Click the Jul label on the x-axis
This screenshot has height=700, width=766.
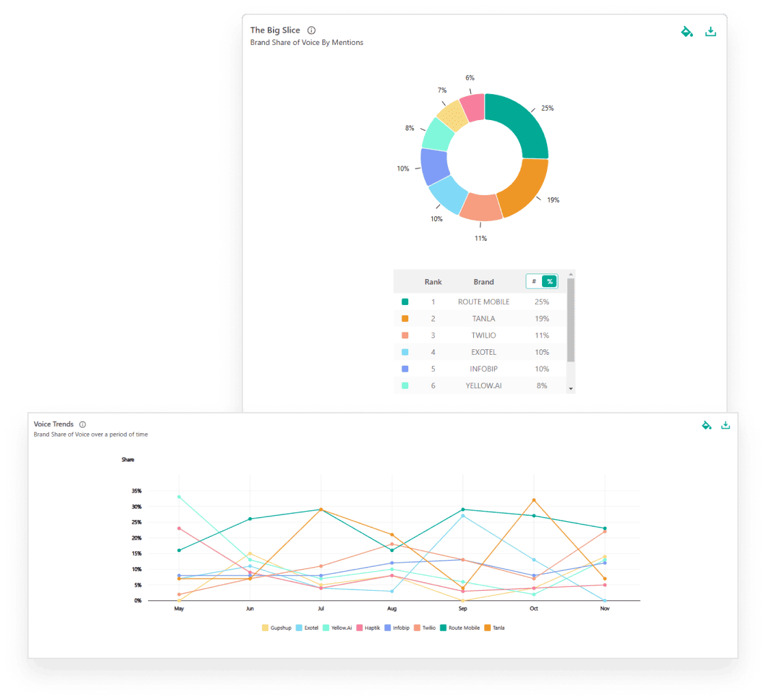tap(321, 609)
